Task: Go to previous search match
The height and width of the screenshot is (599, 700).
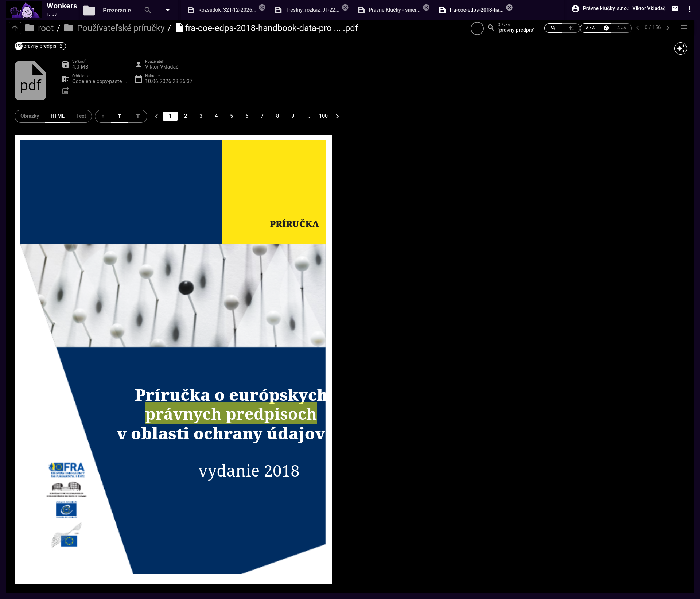Action: [638, 28]
